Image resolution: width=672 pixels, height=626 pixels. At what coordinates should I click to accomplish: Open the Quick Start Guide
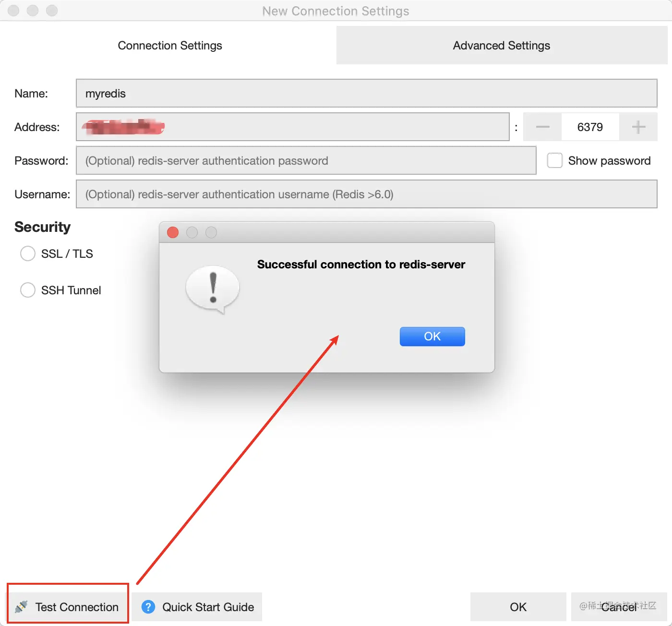coord(197,607)
